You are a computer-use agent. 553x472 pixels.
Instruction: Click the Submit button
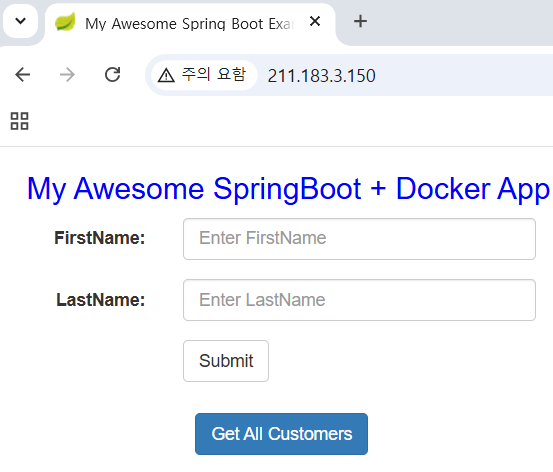226,361
